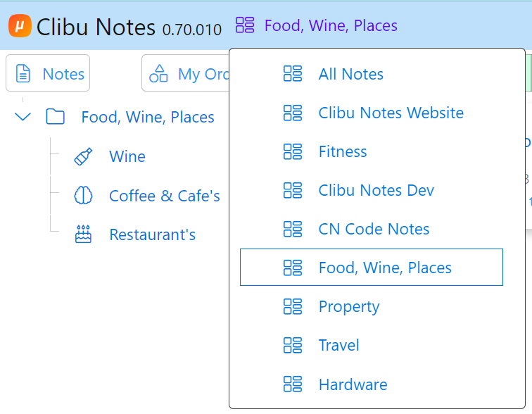The image size is (532, 414).
Task: Click the grid icon next to All Notes
Action: point(293,74)
